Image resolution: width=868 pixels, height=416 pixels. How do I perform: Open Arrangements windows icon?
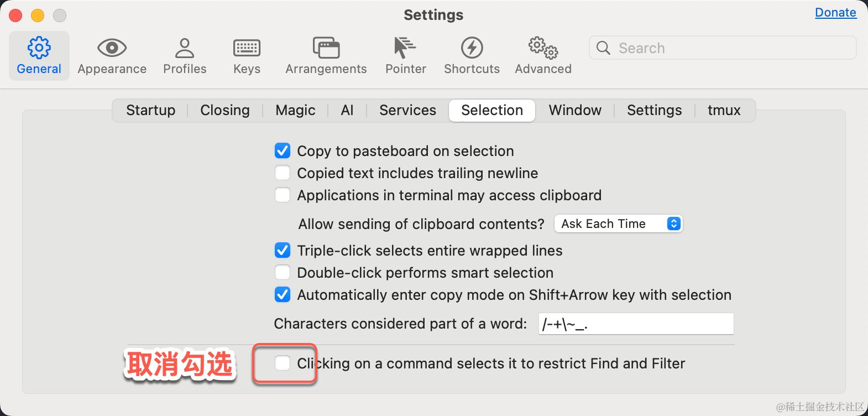click(326, 48)
